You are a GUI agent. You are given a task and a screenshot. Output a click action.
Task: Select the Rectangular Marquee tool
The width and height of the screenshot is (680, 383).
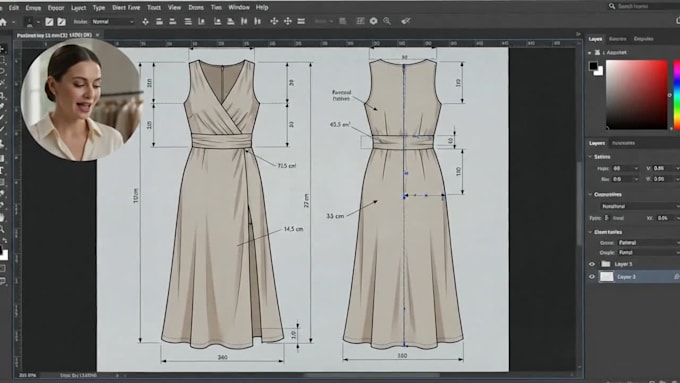tap(2, 60)
